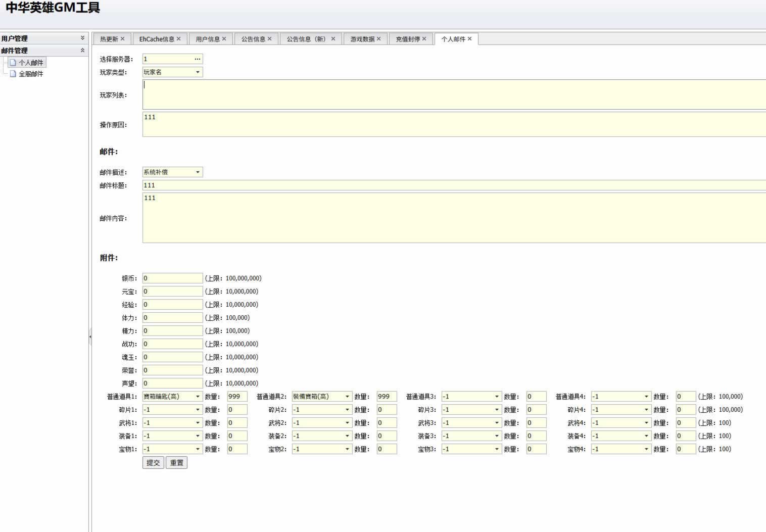Open the 宝物2 dropdown
The height and width of the screenshot is (532, 766).
pos(347,449)
